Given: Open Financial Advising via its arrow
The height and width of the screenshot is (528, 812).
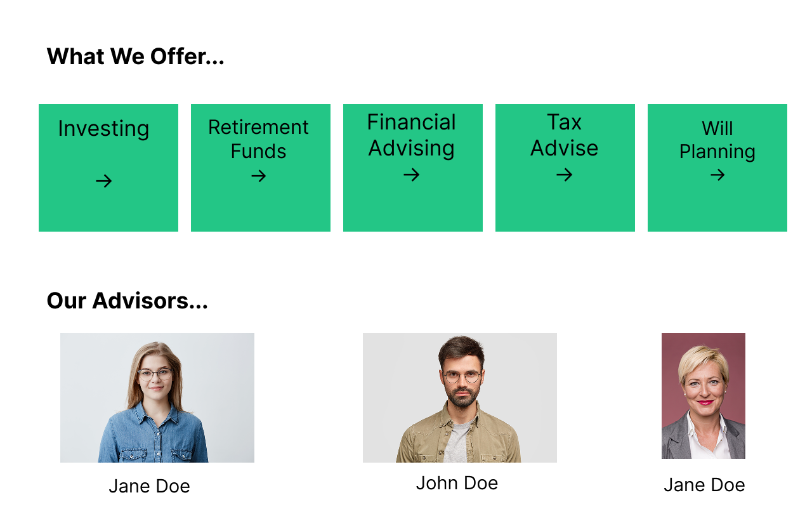Looking at the screenshot, I should 412,175.
